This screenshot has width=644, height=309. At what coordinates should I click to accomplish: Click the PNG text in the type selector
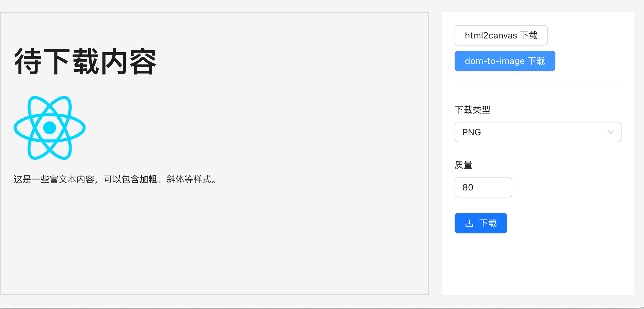click(x=472, y=132)
